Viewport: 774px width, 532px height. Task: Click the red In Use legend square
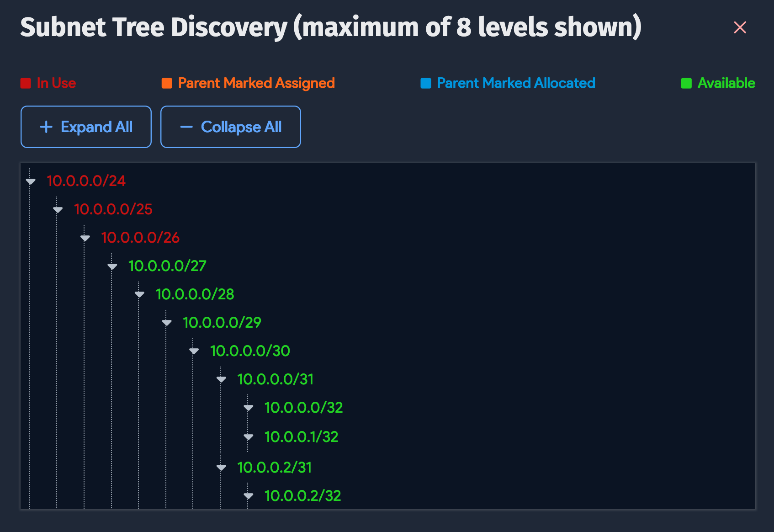click(26, 83)
